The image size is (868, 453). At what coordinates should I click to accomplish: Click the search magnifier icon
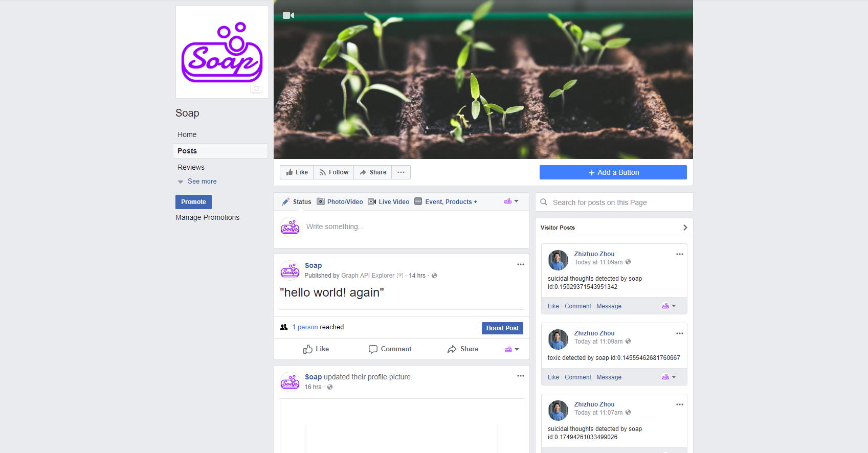(544, 202)
